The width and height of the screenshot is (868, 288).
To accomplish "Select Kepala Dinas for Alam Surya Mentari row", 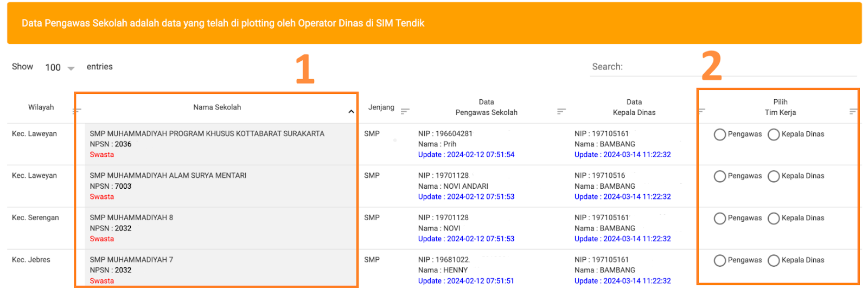I will click(x=774, y=176).
